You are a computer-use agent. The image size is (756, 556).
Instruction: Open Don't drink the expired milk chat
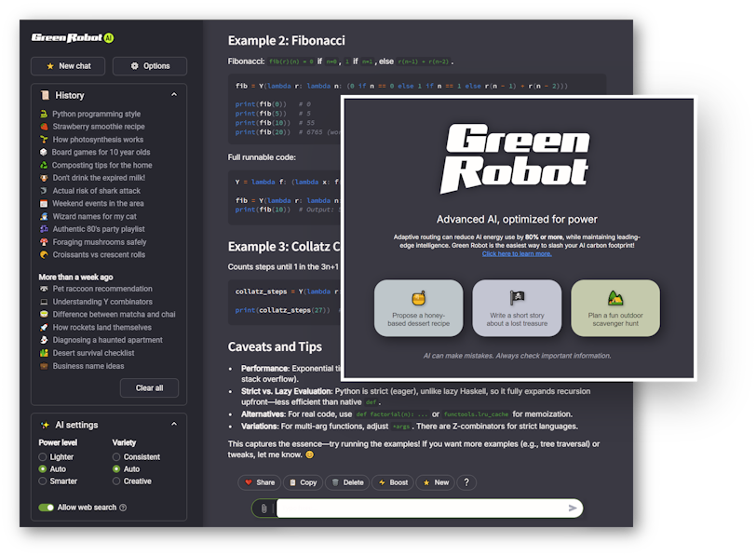coord(99,178)
